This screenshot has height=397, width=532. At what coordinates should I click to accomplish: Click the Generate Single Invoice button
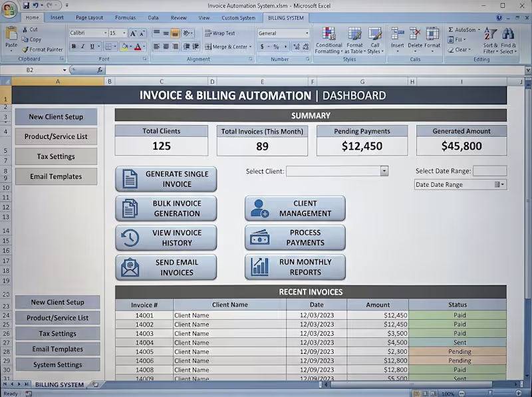(166, 179)
